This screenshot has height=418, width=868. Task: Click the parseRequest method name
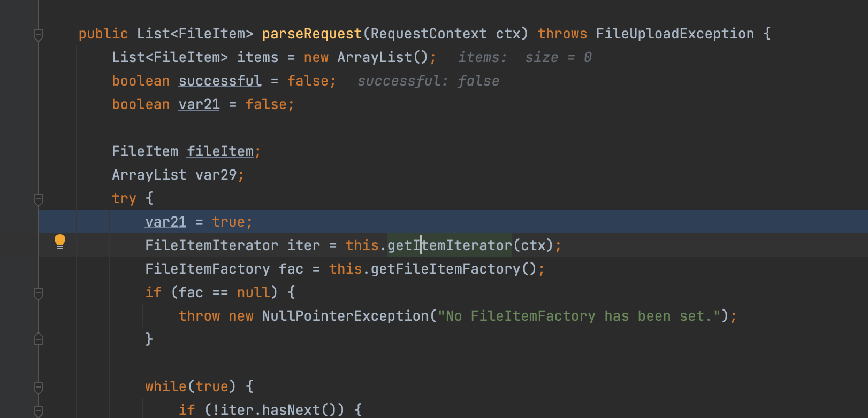(312, 34)
